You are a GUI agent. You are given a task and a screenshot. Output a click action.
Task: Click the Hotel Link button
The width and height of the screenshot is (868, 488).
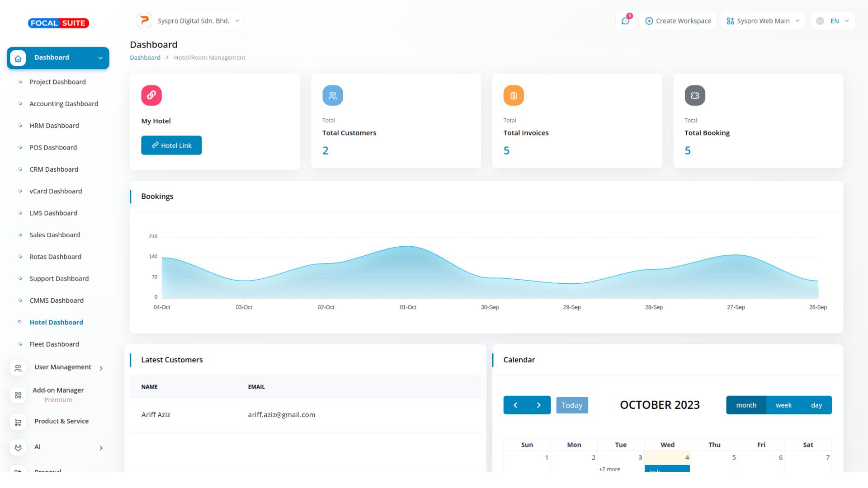tap(171, 145)
